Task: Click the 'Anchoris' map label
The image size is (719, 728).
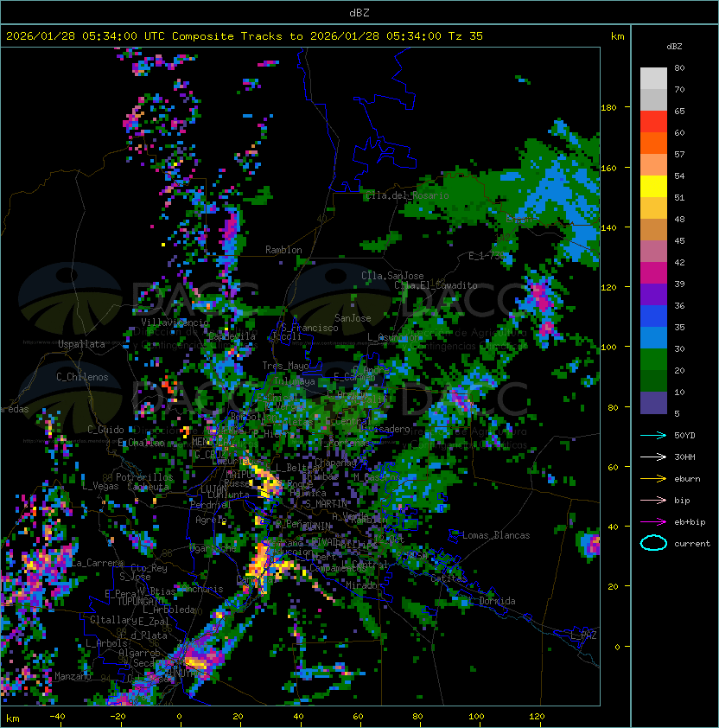Action: tap(202, 589)
